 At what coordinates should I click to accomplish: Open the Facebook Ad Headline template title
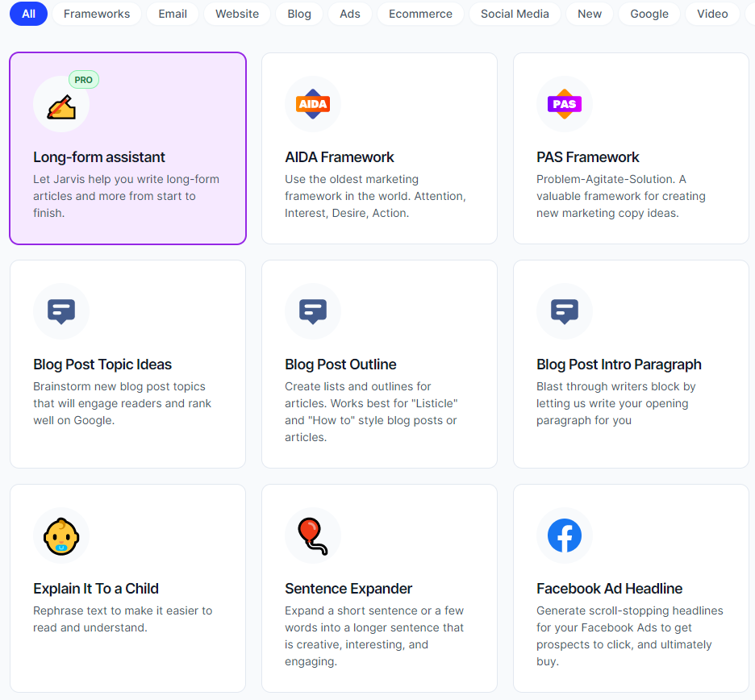click(609, 589)
